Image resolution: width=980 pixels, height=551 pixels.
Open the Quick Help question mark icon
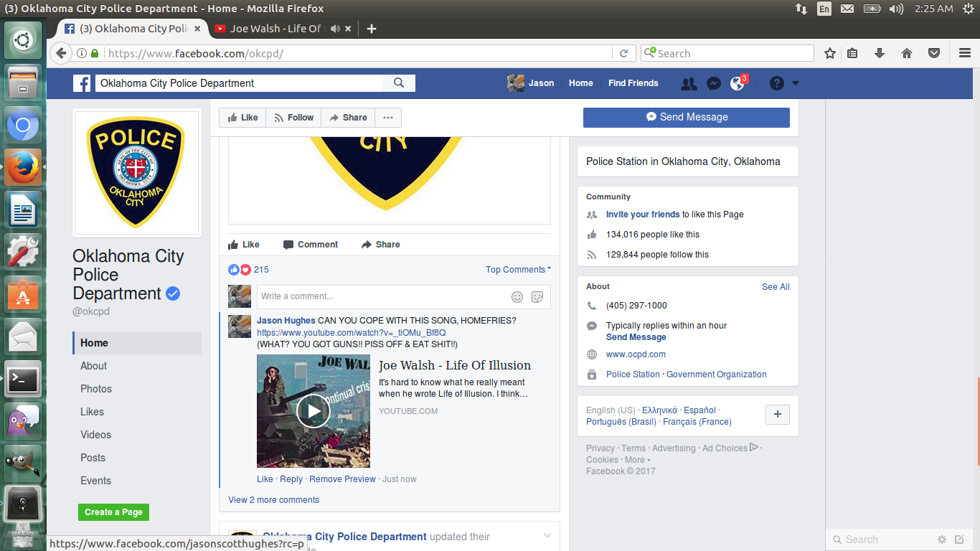click(776, 83)
